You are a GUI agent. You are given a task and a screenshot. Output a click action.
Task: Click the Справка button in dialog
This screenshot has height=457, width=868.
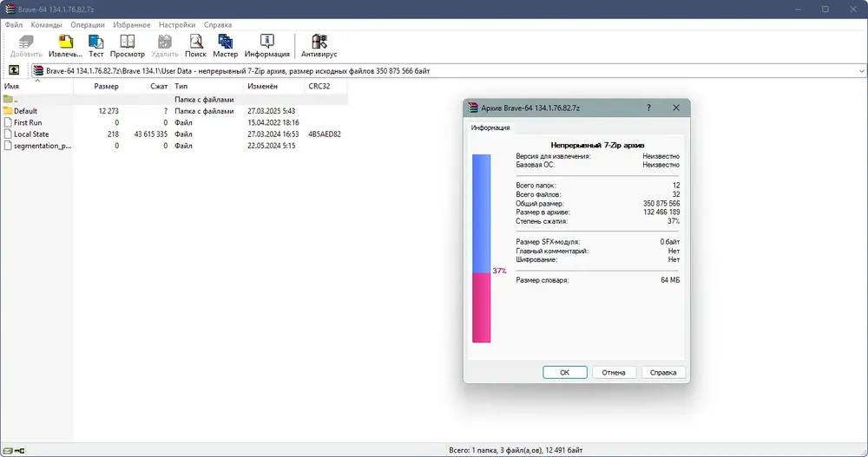[x=663, y=372]
